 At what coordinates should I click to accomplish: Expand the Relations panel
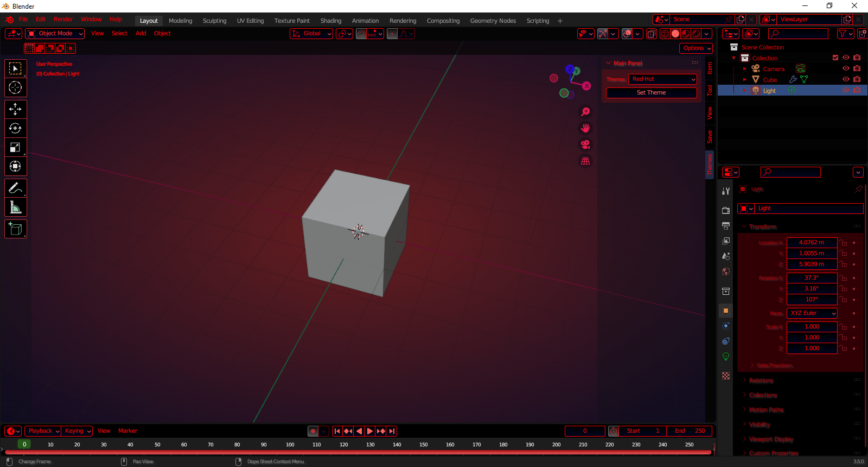coord(761,381)
